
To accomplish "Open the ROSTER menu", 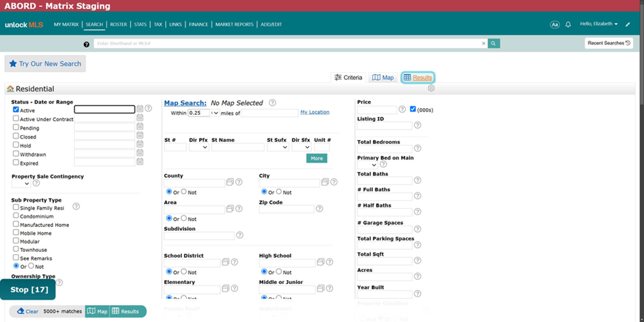I will (118, 25).
